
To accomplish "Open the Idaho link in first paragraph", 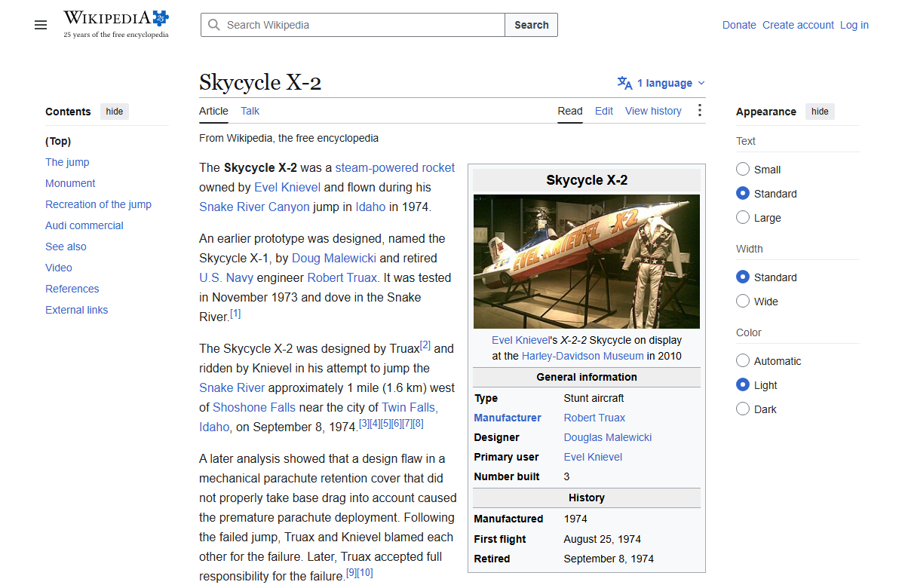I will (x=370, y=207).
